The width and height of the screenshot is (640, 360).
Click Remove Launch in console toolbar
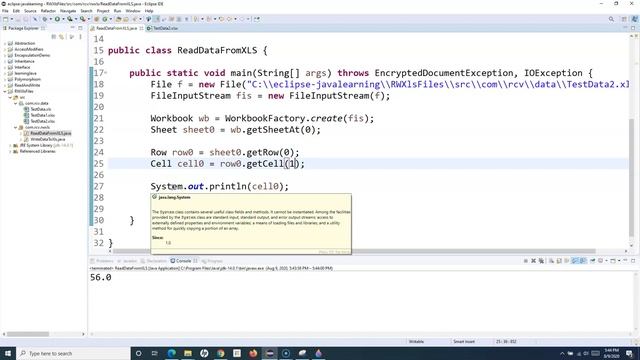pos(533,261)
